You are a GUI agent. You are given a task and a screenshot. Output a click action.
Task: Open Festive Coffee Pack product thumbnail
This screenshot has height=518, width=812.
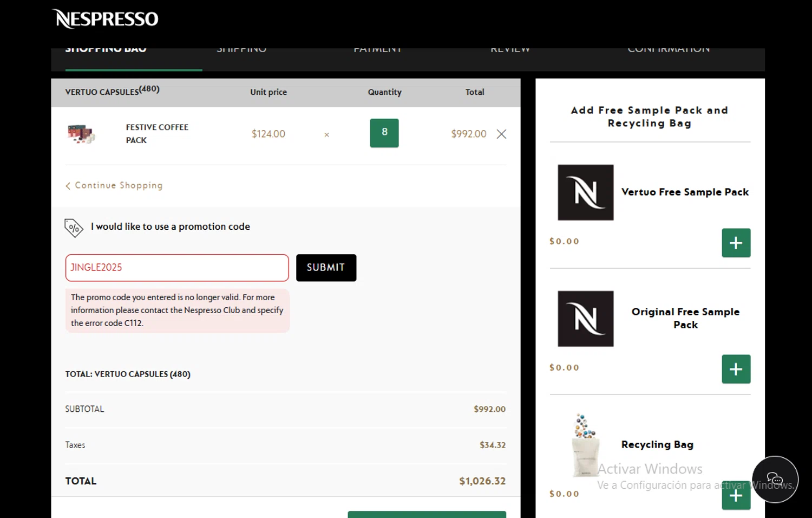point(81,133)
